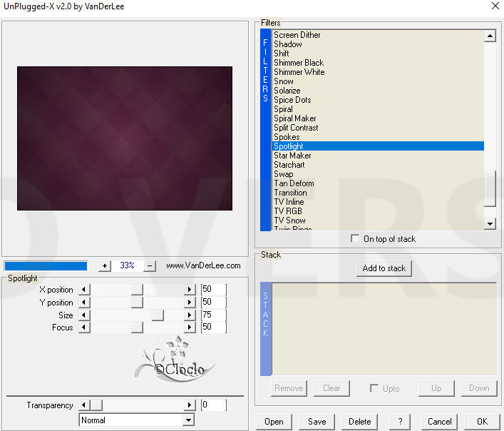Screen dimensions: 504x431
Task: Click the Focus slider thumb
Action: coord(138,328)
